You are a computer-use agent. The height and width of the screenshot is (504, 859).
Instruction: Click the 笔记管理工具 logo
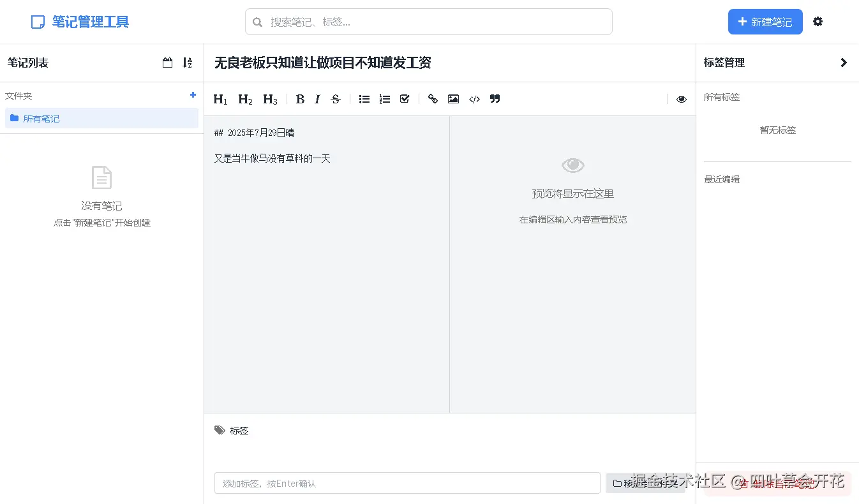pos(80,22)
